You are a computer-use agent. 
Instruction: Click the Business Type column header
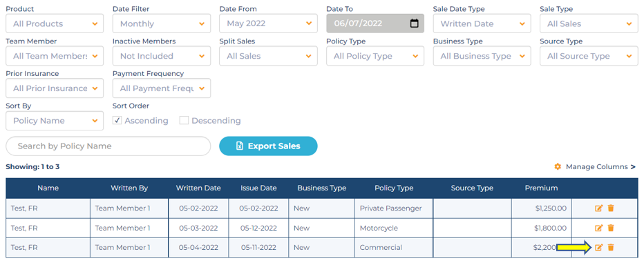point(321,188)
